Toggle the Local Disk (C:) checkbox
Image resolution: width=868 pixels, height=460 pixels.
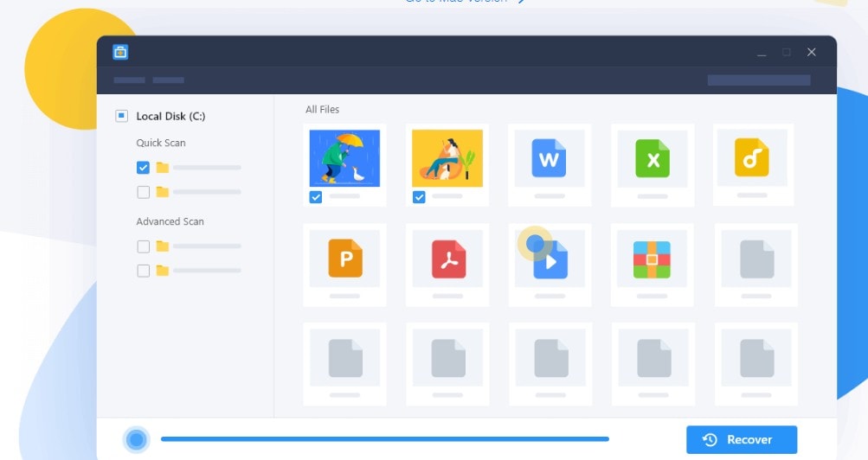pyautogui.click(x=121, y=116)
